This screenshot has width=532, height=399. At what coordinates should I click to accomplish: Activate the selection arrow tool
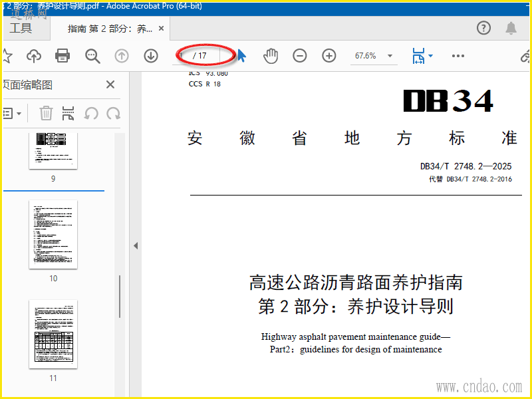[241, 56]
